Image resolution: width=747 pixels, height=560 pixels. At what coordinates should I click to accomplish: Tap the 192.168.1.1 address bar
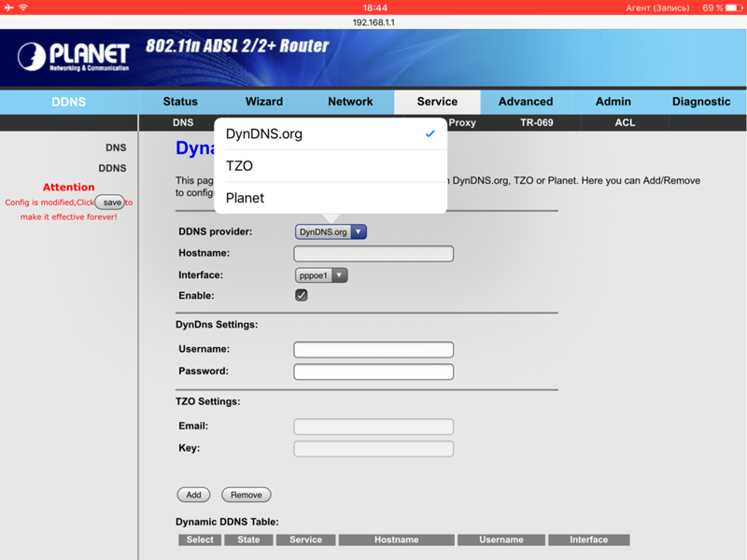pyautogui.click(x=373, y=21)
